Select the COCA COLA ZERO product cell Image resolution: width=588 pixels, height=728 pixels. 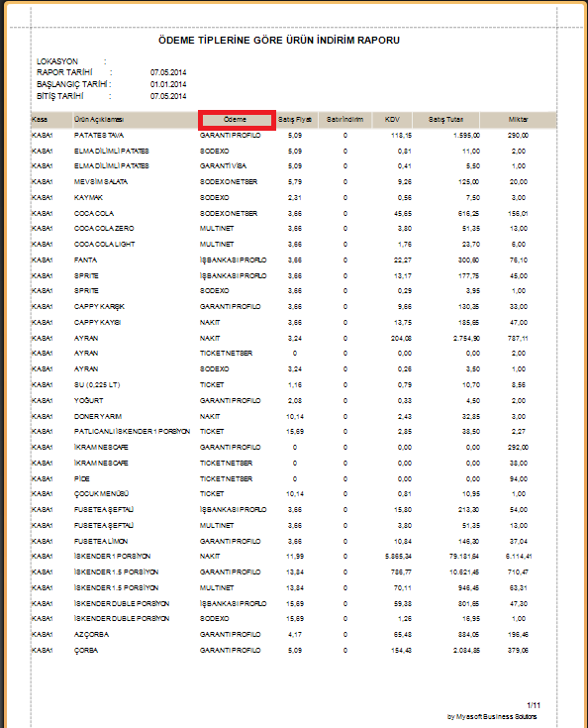[x=104, y=229]
